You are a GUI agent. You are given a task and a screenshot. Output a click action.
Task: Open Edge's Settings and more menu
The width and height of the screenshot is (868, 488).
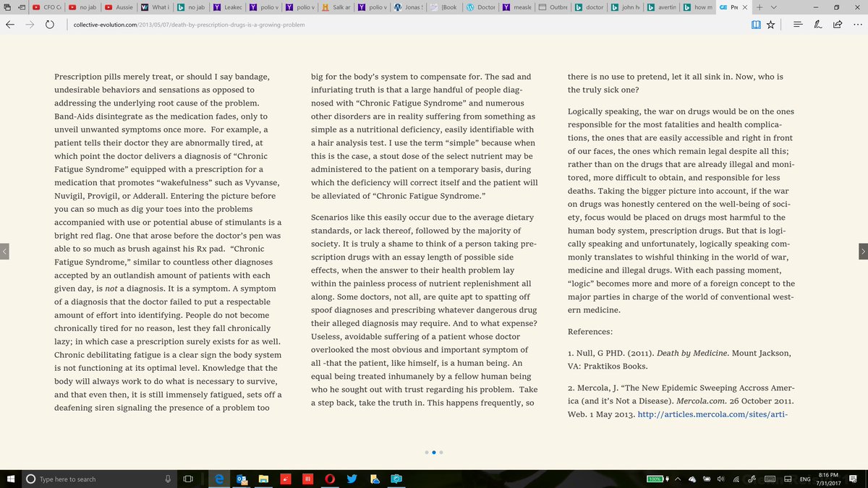[856, 24]
